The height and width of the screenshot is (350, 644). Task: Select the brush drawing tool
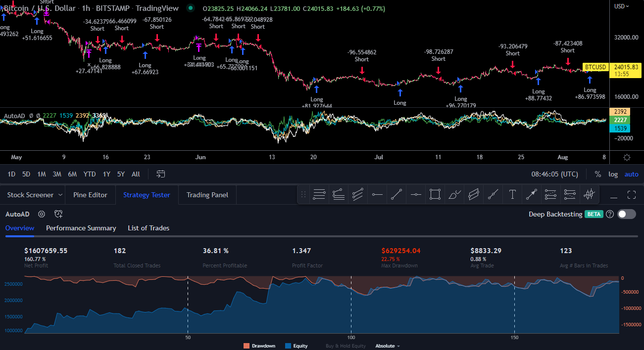click(454, 195)
